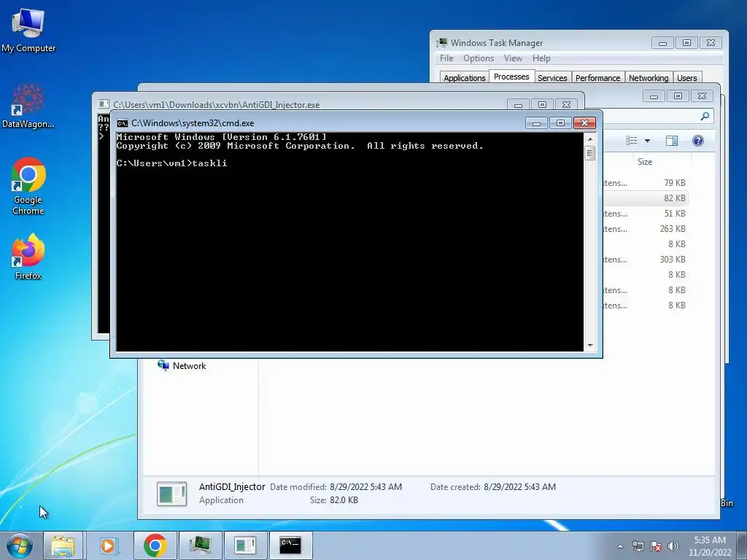Toggle the preview pane in Explorer
The height and width of the screenshot is (560, 747).
[672, 141]
